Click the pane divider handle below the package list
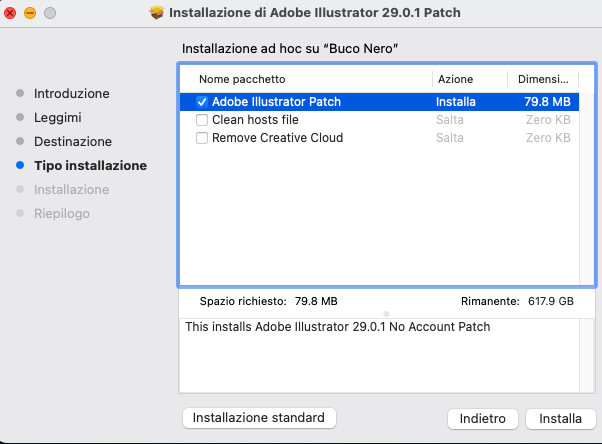 pos(386,314)
